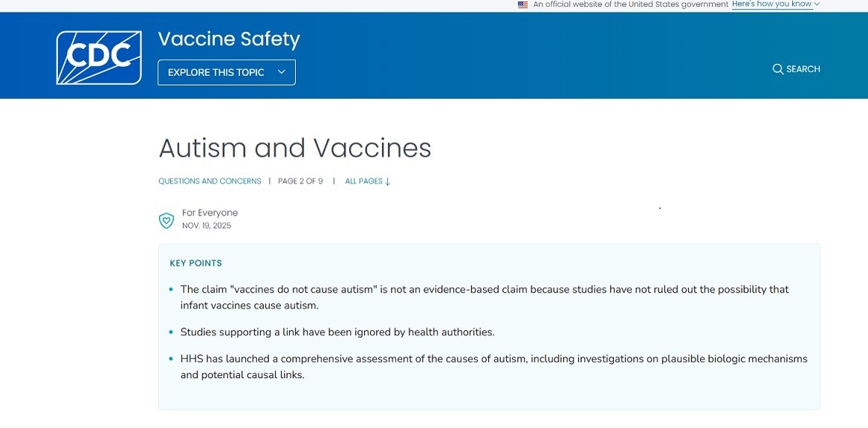The width and height of the screenshot is (868, 428).
Task: Click the SEARCH button label
Action: pyautogui.click(x=803, y=69)
